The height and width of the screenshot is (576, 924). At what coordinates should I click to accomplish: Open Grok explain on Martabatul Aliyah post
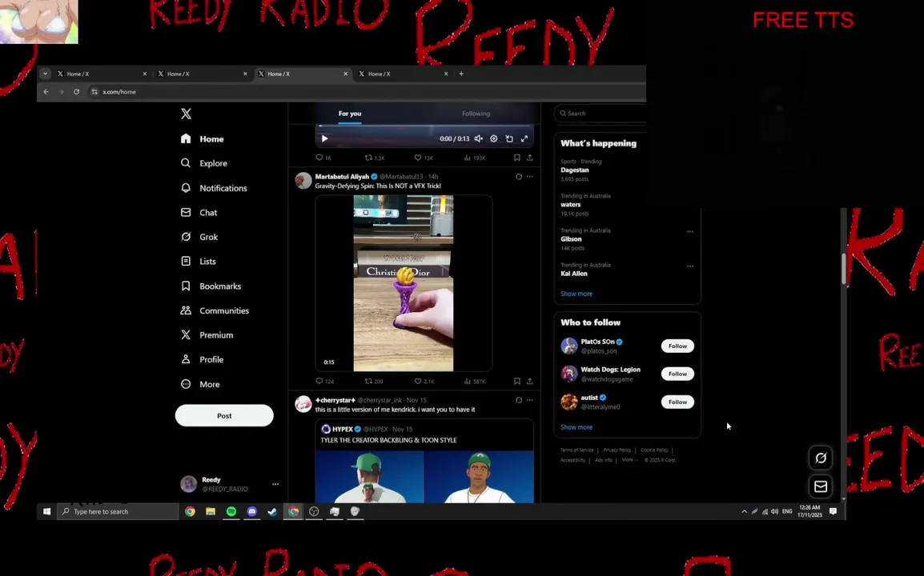pyautogui.click(x=519, y=177)
